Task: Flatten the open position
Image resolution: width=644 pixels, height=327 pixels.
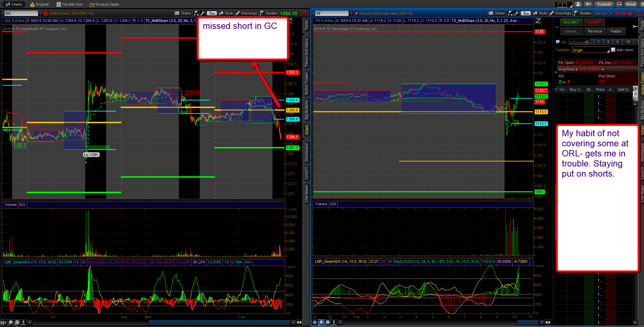Action: (616, 31)
